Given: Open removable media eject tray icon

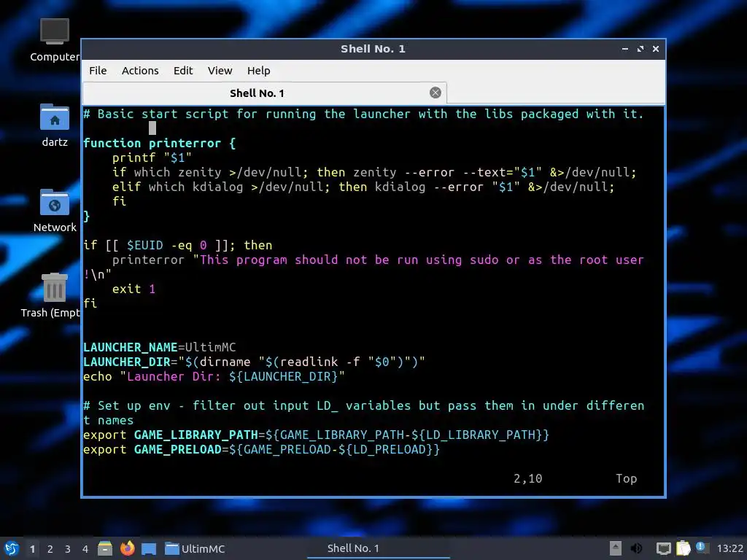Looking at the screenshot, I should [616, 548].
